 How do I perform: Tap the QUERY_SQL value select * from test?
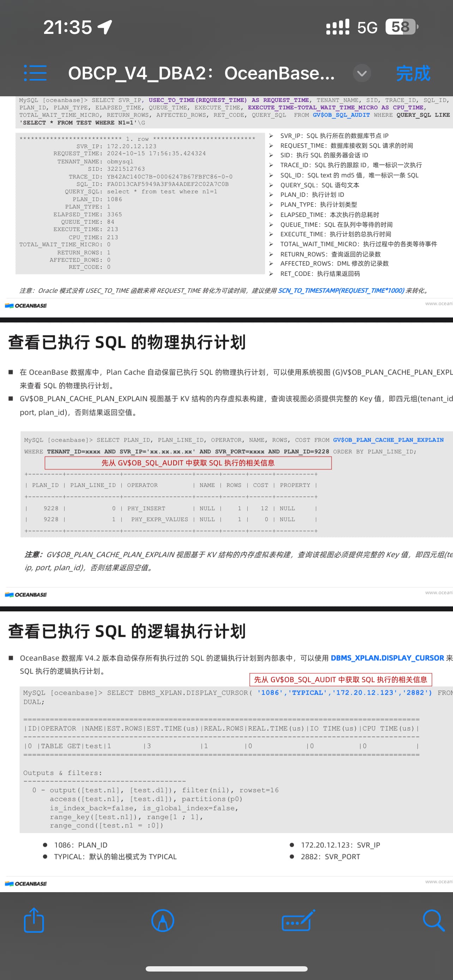tap(162, 191)
